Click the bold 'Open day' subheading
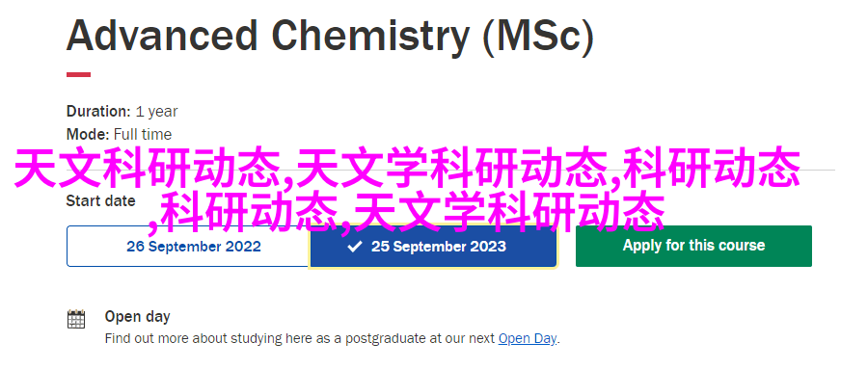 click(x=137, y=316)
